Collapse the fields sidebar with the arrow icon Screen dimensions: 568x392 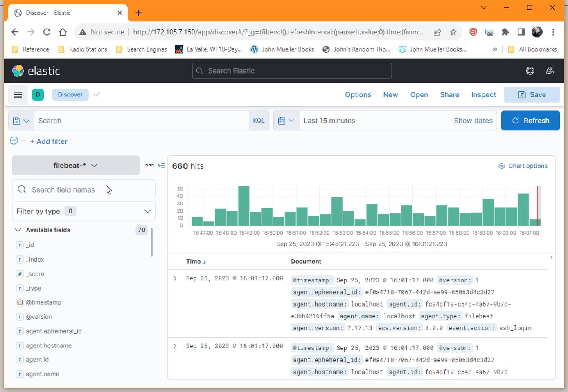coord(162,165)
